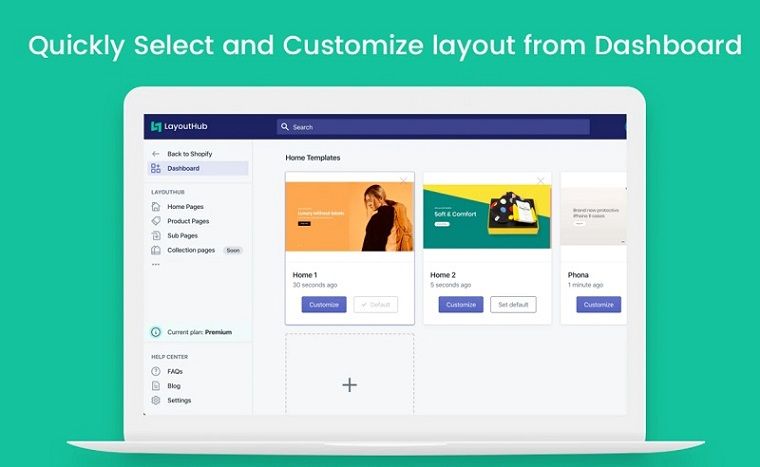This screenshot has height=467, width=760.
Task: Open the Home 2 Soft & Comfort thumbnail
Action: tap(487, 216)
